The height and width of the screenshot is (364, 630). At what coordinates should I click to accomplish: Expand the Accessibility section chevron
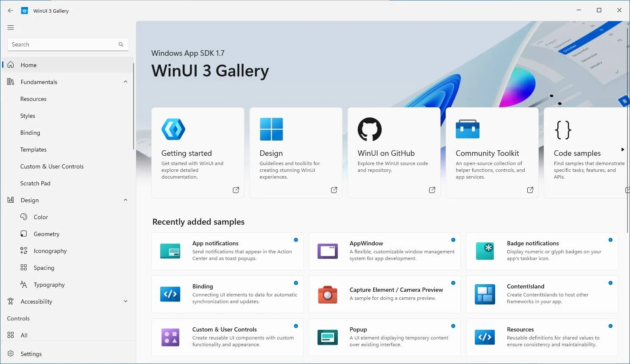click(x=126, y=302)
